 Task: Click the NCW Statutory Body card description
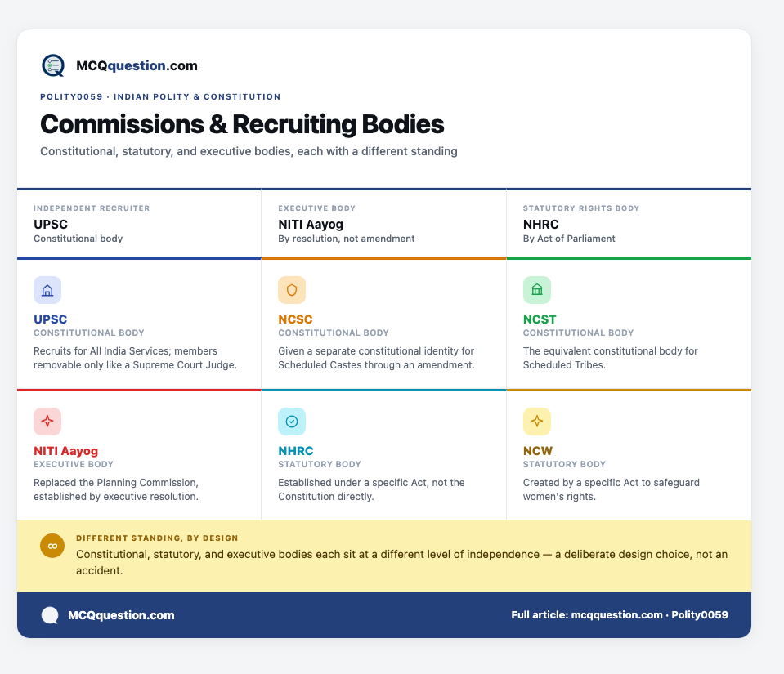(611, 489)
